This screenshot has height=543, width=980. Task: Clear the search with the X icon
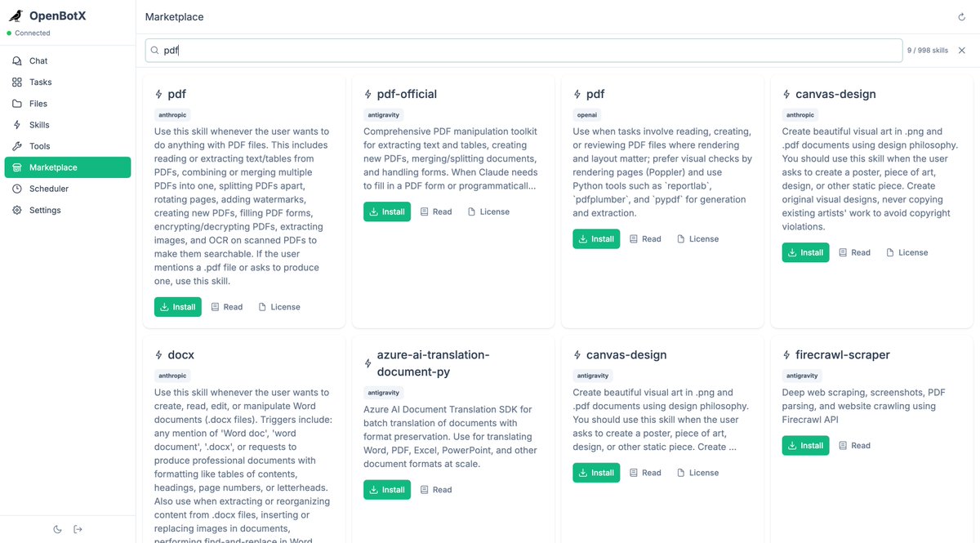tap(962, 51)
